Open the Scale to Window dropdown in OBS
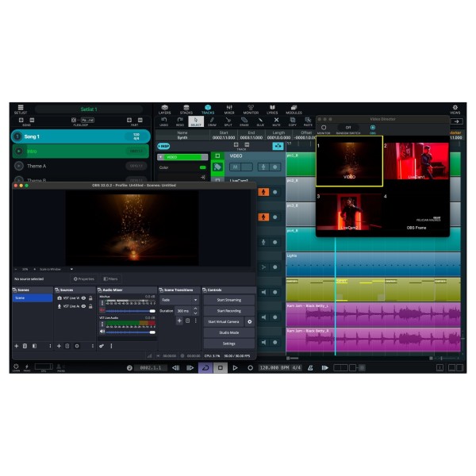 point(56,269)
